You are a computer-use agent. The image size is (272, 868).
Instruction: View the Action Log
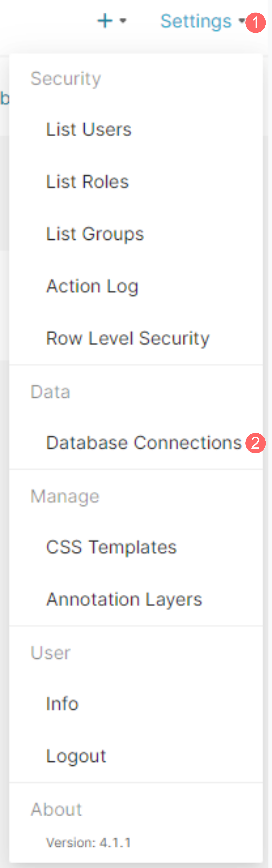pos(92,286)
